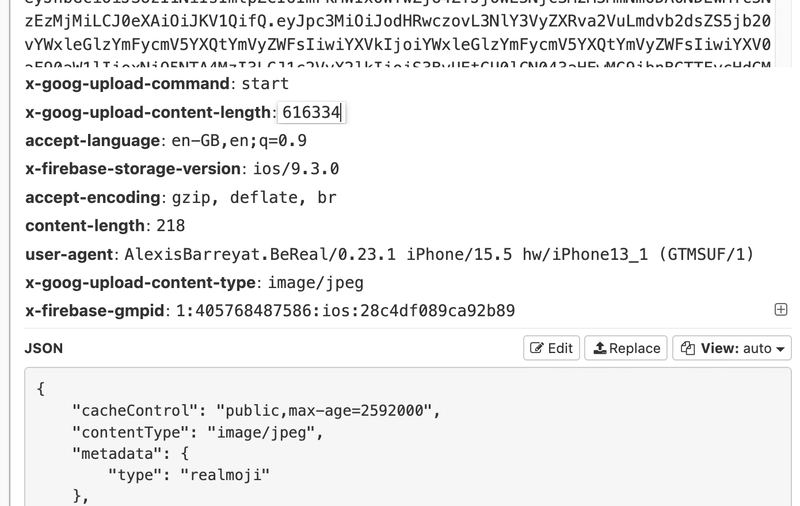Click the x-goog-upload-content-type value image/jpeg
Screen dimensions: 800x506
pos(316,283)
